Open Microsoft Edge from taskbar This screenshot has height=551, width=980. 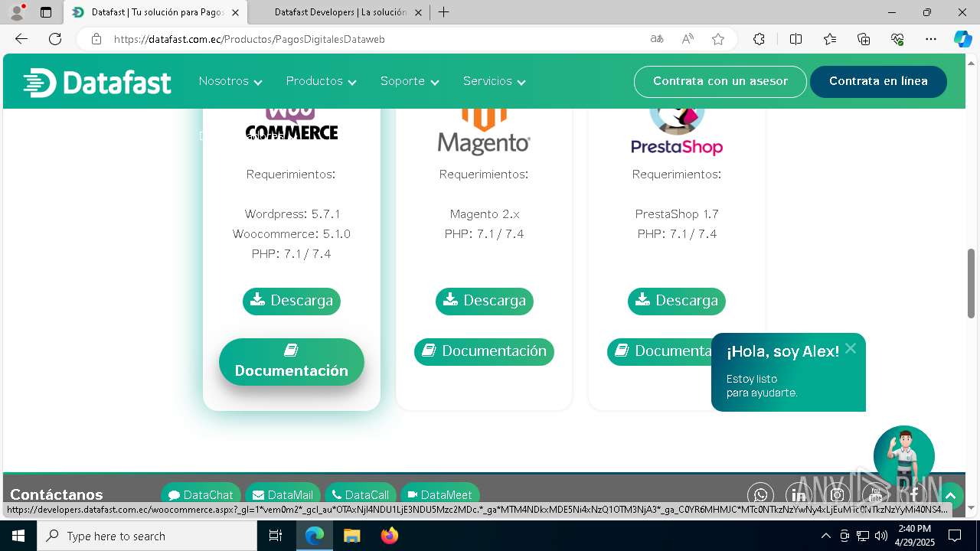315,536
